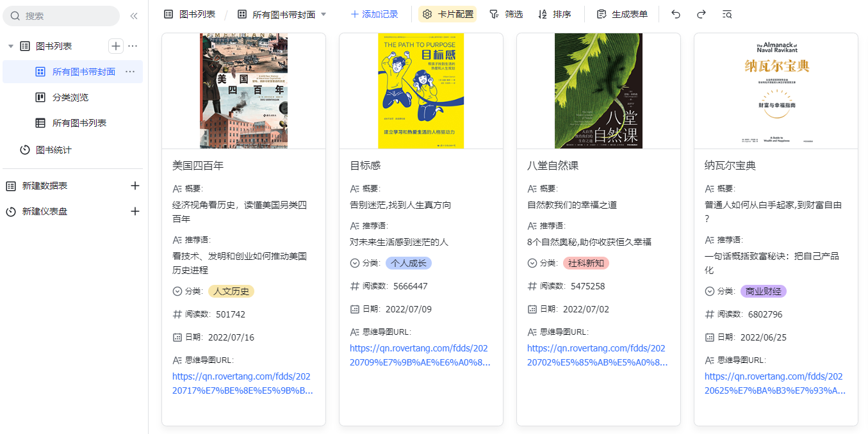Open more options for 所有图书带封面 view
The image size is (868, 434).
click(131, 72)
